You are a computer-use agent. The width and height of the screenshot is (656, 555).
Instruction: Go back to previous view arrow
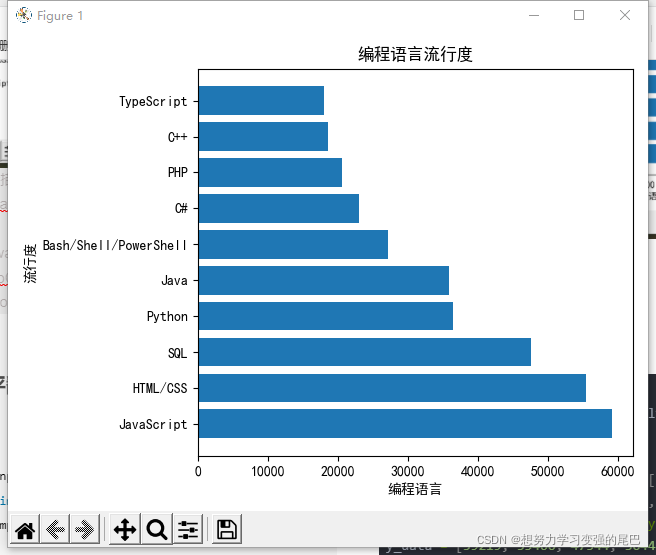pyautogui.click(x=55, y=529)
